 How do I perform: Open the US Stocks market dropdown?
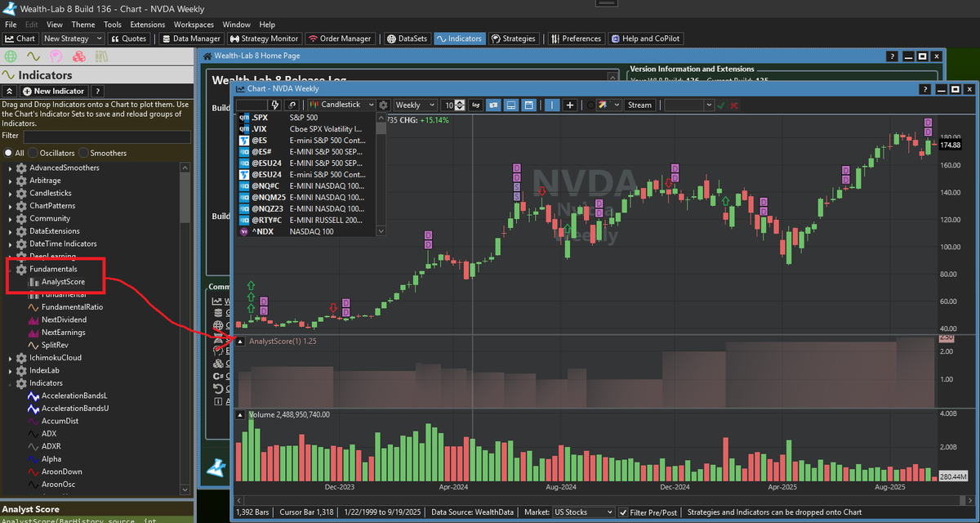[582, 512]
